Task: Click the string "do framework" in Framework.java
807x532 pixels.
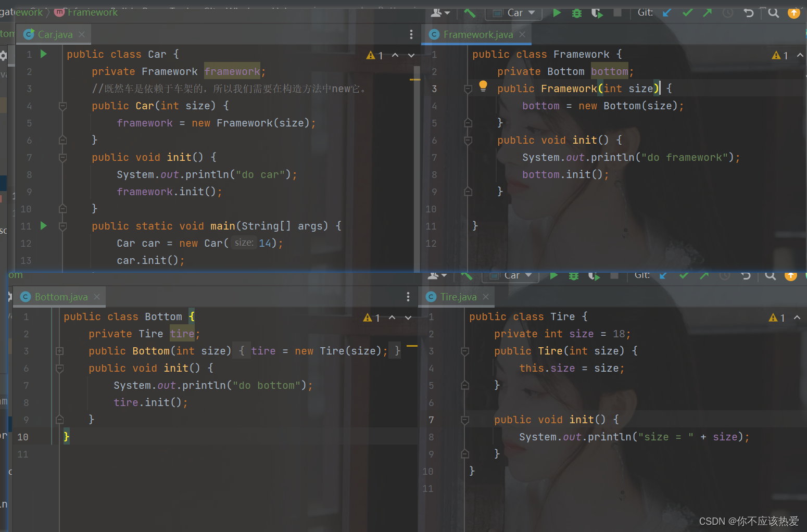Action: 685,157
